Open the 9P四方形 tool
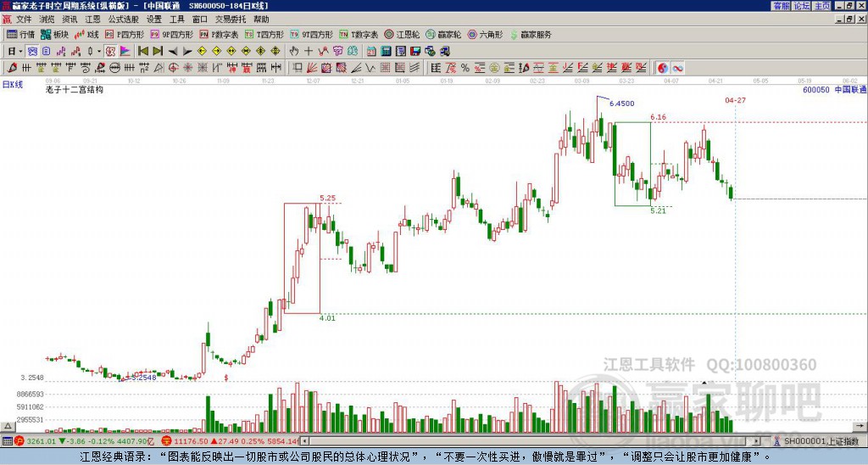Screen dimensions: 868x465 pos(171,34)
